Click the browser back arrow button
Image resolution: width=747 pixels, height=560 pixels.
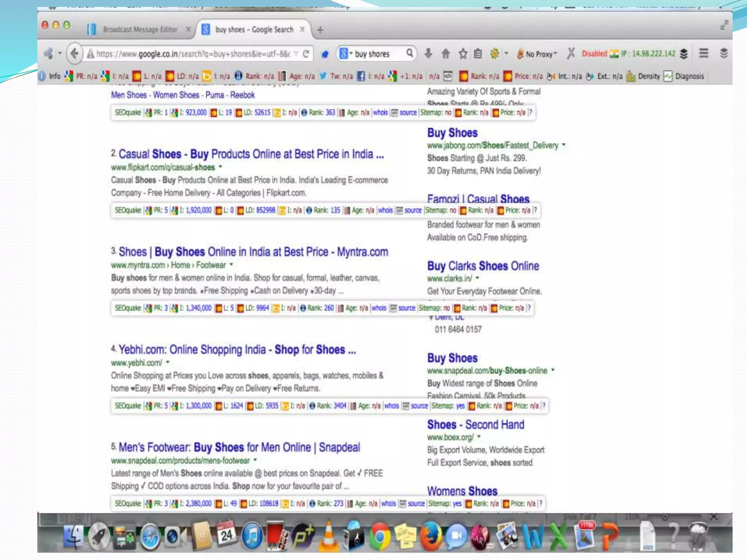tap(74, 54)
